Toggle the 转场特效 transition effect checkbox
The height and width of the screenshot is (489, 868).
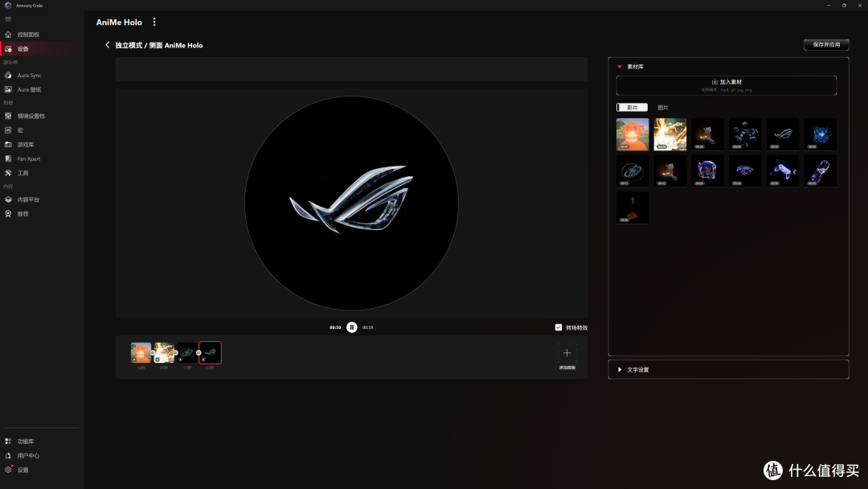coord(558,327)
